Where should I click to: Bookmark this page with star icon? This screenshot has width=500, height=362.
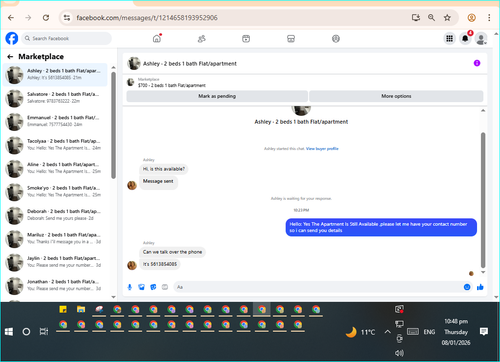(x=447, y=18)
